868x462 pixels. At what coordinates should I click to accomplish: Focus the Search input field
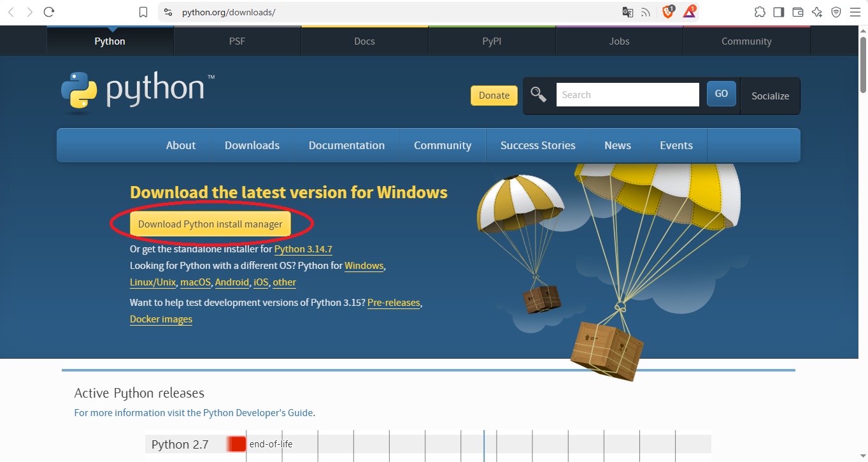628,95
